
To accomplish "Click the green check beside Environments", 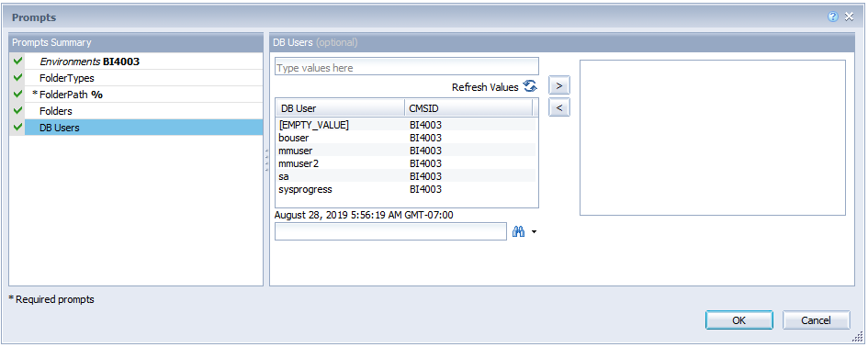I will 17,61.
